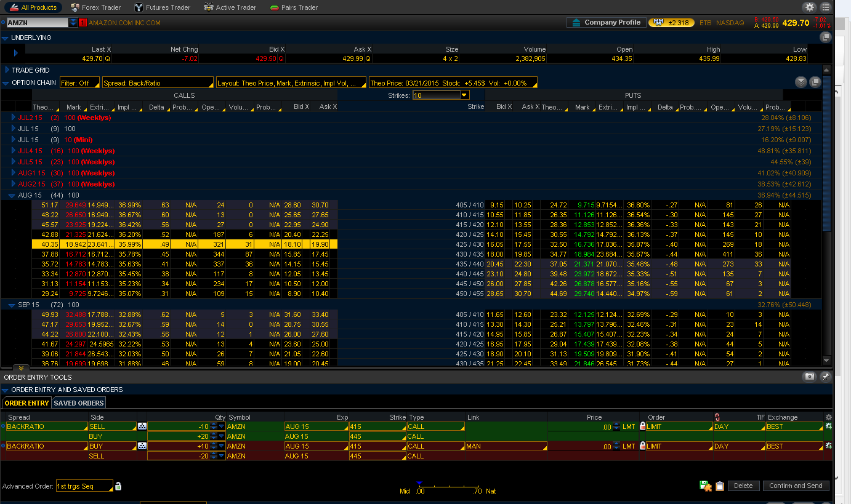Open the Filter: Off dropdown
This screenshot has height=504, width=851.
tap(79, 82)
